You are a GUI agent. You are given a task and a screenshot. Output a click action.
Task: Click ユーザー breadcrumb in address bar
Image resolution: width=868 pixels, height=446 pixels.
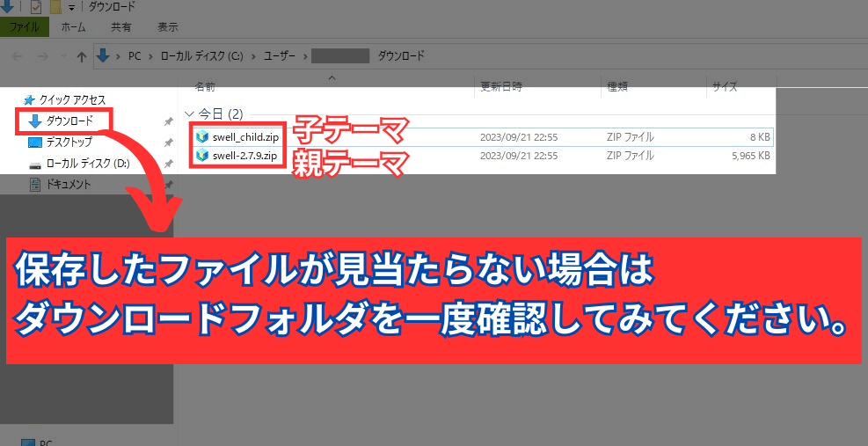coord(279,56)
